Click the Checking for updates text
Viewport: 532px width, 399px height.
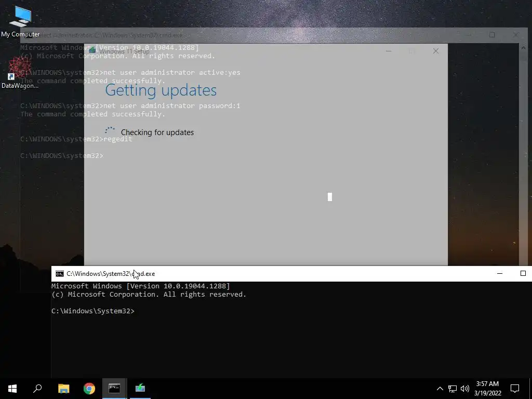(157, 132)
